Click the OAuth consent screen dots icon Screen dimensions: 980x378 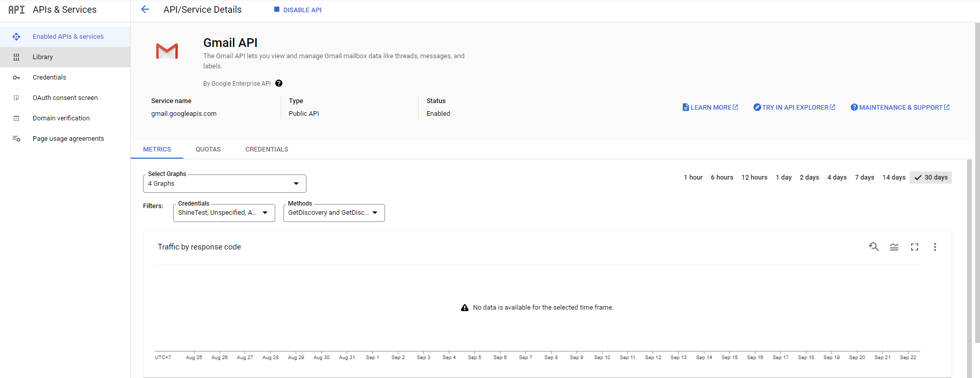point(16,98)
